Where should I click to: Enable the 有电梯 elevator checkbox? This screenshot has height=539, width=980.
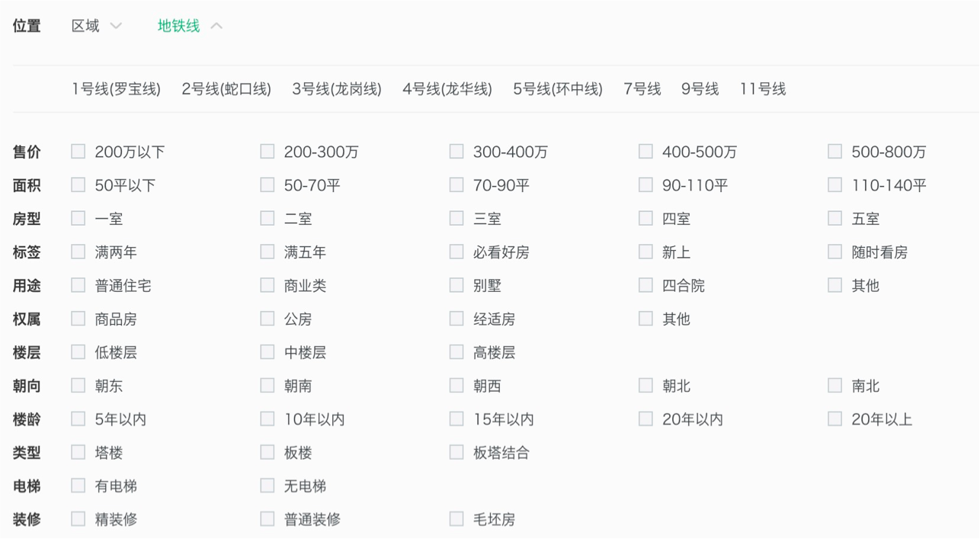[78, 486]
